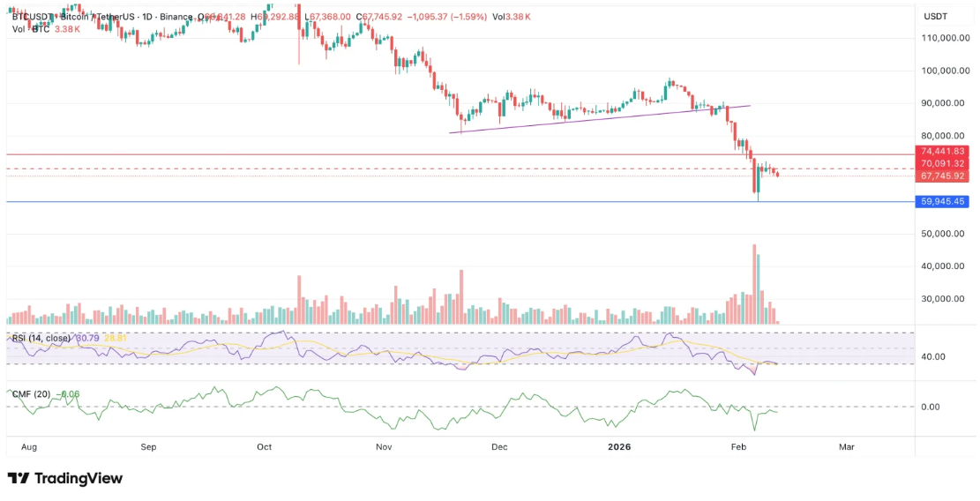Click the Oct label on the time axis
Image resolution: width=980 pixels, height=501 pixels.
[264, 447]
